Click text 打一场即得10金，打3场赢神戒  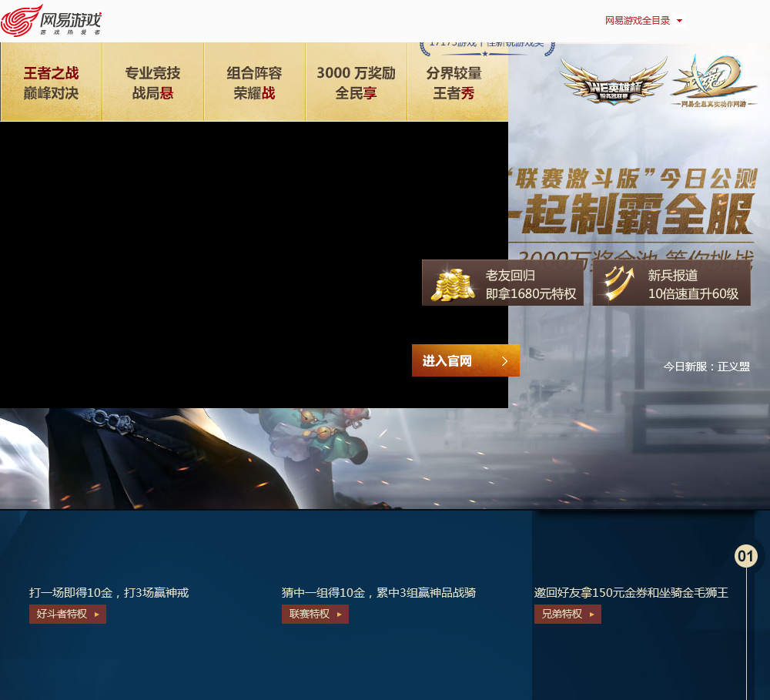coord(109,592)
